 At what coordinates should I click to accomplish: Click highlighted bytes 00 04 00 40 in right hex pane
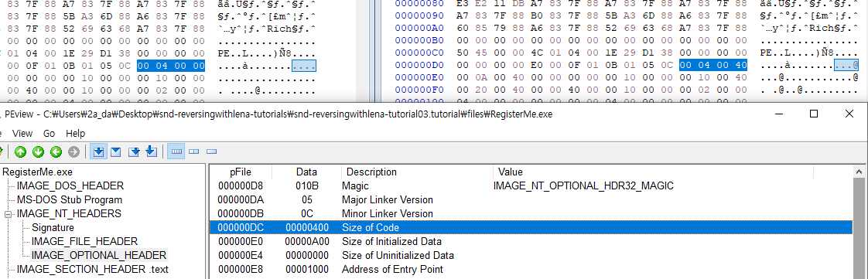tap(713, 66)
